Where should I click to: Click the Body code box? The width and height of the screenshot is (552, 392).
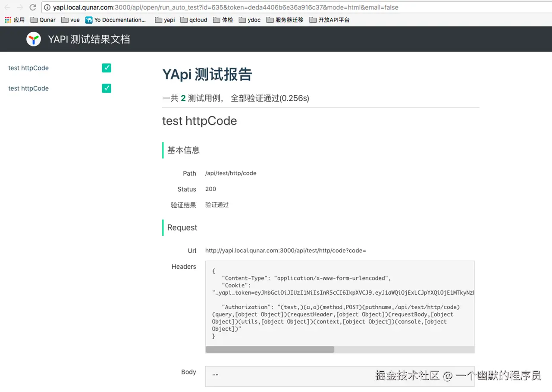(x=340, y=376)
